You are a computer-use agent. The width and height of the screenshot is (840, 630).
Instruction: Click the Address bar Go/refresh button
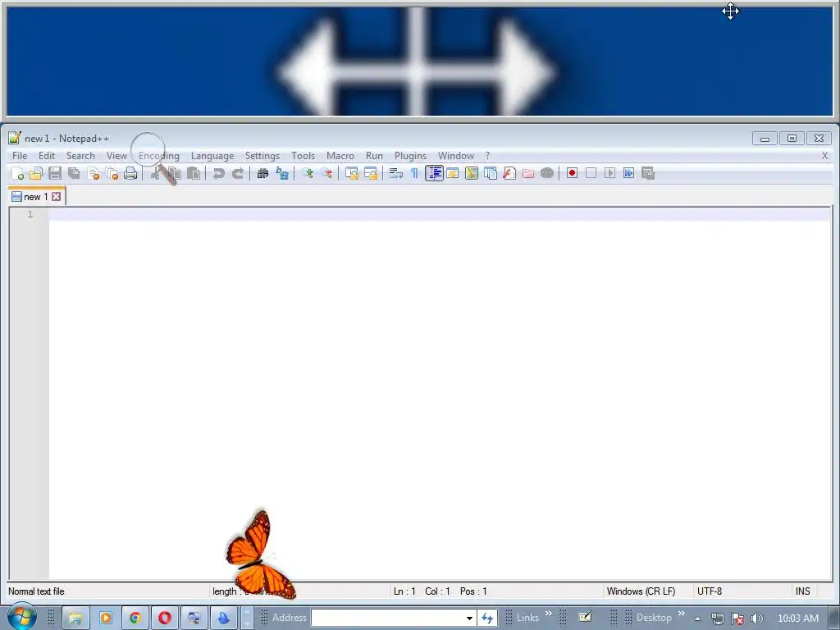tap(487, 618)
